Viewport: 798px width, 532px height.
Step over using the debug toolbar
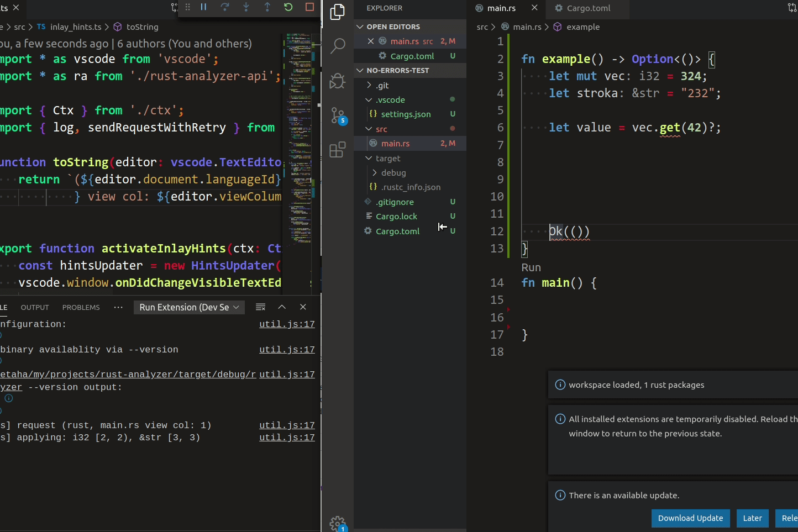point(225,8)
